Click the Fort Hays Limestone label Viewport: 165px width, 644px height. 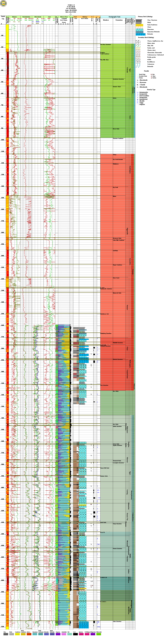[106, 45]
